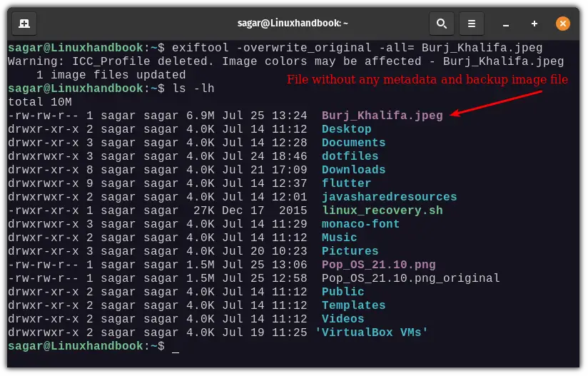The image size is (588, 376).
Task: Open the hamburger menu in title bar
Action: tap(472, 24)
